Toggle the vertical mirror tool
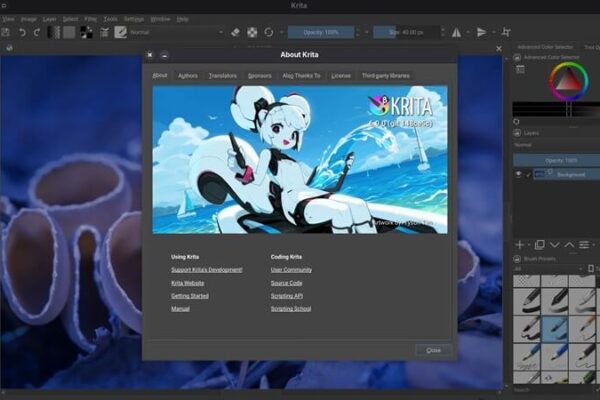This screenshot has height=400, width=600. tap(481, 33)
